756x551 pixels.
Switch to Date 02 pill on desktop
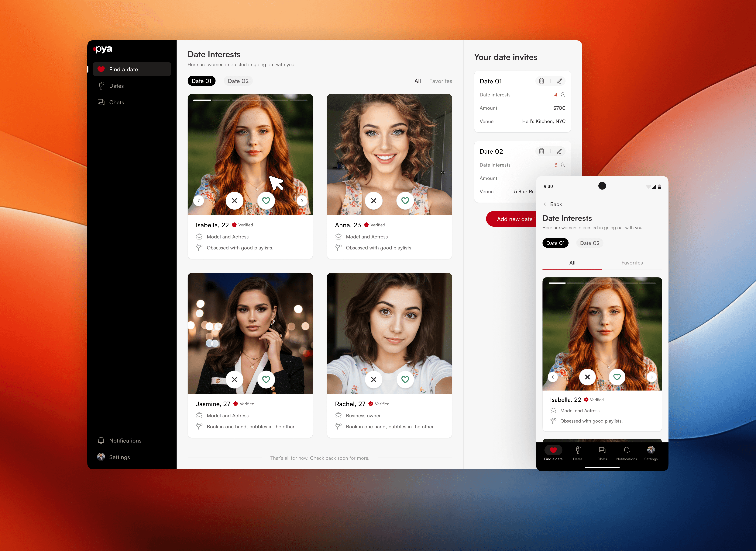pos(238,81)
